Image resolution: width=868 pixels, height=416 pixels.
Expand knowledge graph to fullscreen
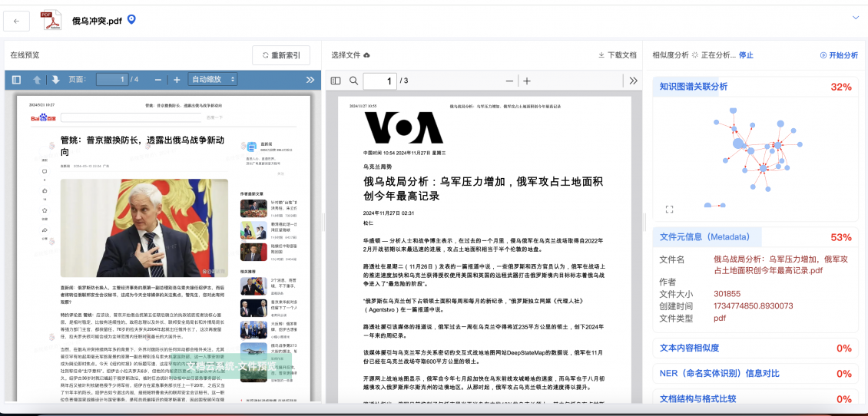[669, 209]
